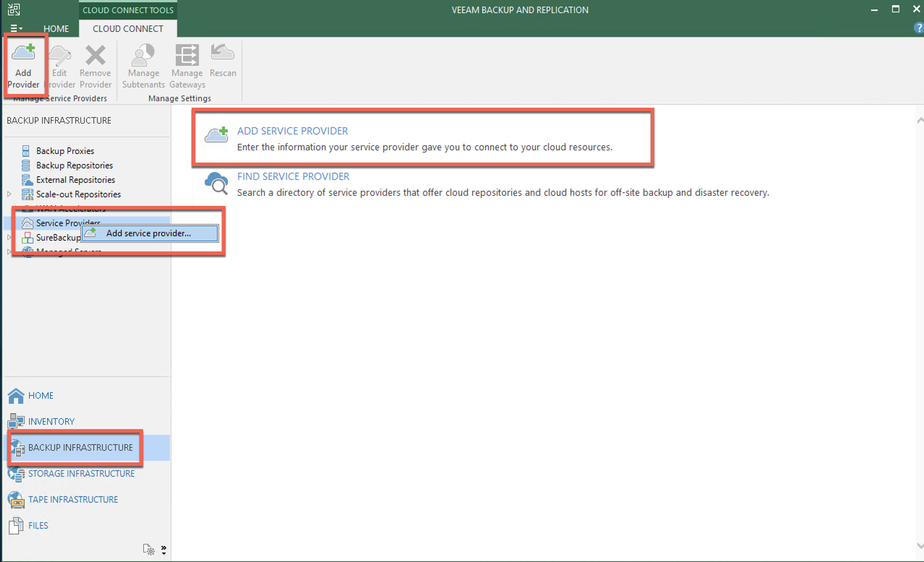The height and width of the screenshot is (562, 924).
Task: Open the main hamburger menu dropdown
Action: pos(16,29)
